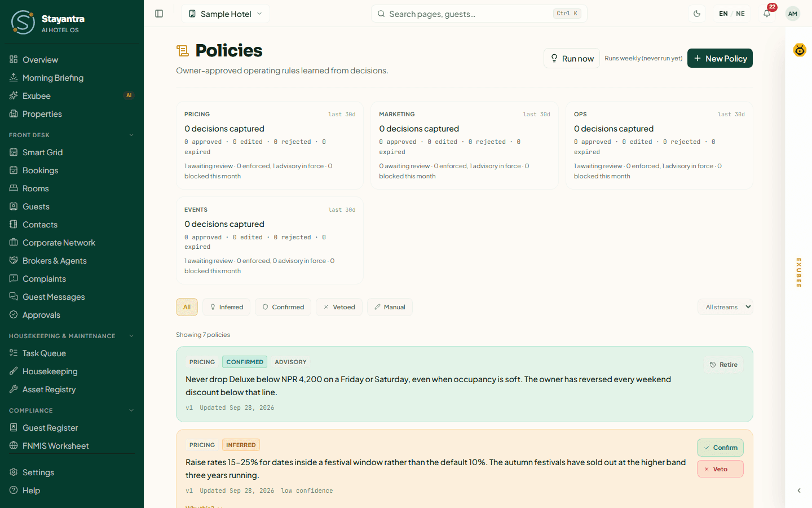Viewport: 812px width, 508px height.
Task: Confirm the festival rate policy
Action: coord(720,448)
